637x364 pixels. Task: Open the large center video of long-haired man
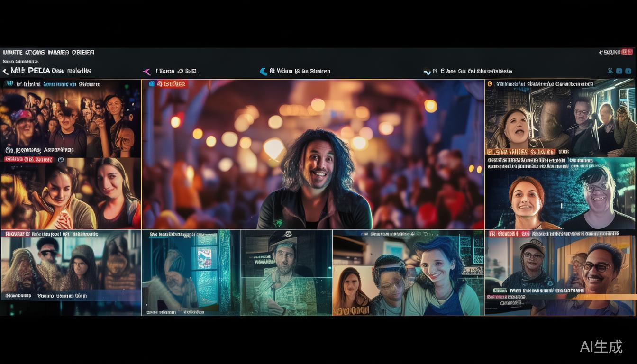(x=313, y=156)
